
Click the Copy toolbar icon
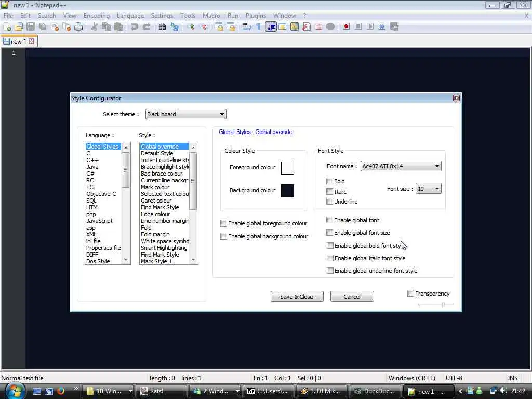(x=107, y=27)
